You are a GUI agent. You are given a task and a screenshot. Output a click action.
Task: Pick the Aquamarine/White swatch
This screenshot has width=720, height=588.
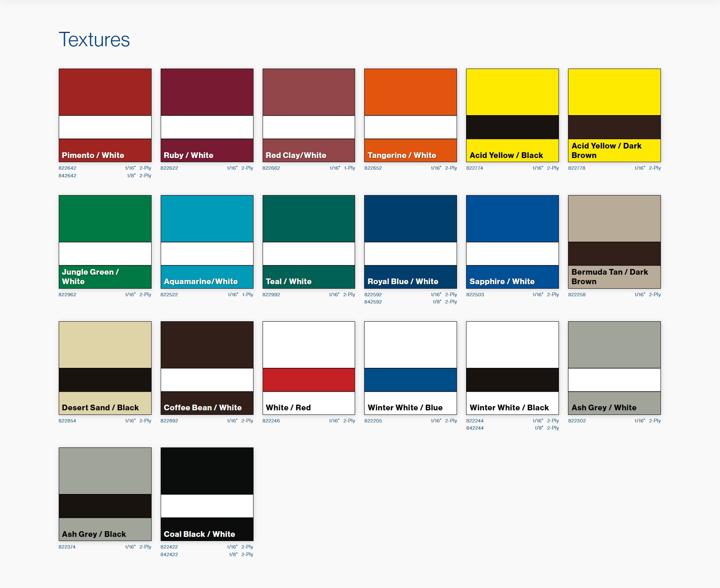207,242
